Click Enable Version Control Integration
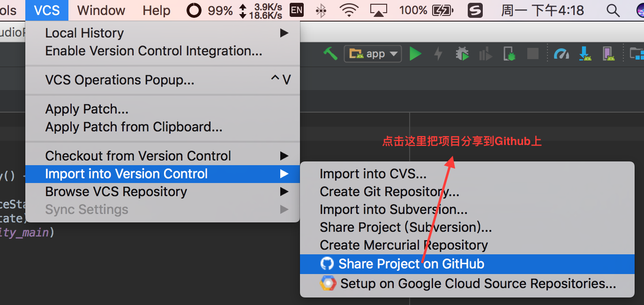This screenshot has height=305, width=644. click(x=154, y=51)
